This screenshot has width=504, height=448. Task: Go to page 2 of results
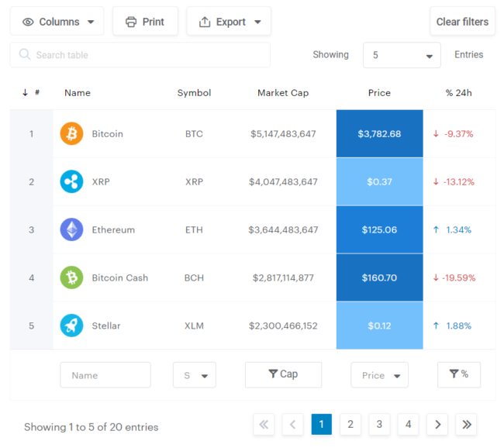point(350,424)
